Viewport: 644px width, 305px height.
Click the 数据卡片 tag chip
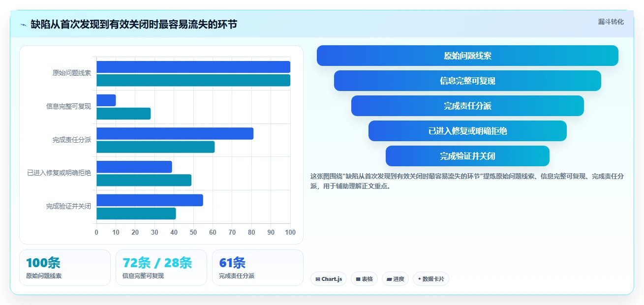[430, 279]
